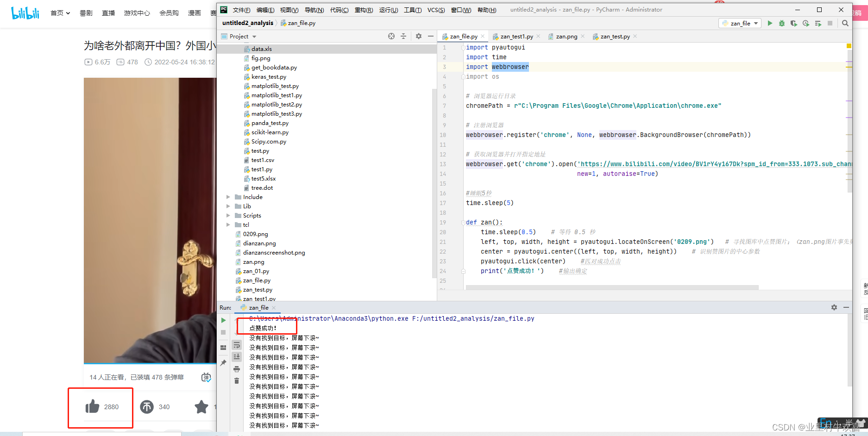Go to bilibili 会员购

pos(169,13)
